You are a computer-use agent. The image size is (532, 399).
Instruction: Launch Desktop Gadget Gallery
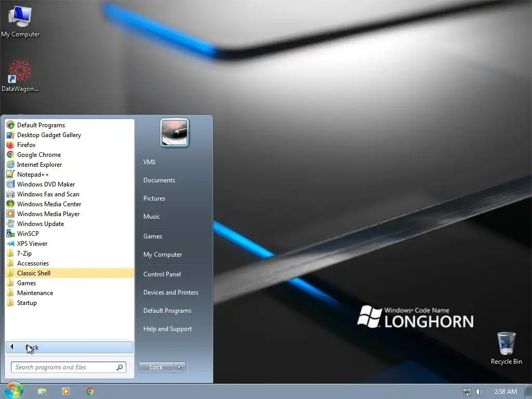tap(70, 135)
